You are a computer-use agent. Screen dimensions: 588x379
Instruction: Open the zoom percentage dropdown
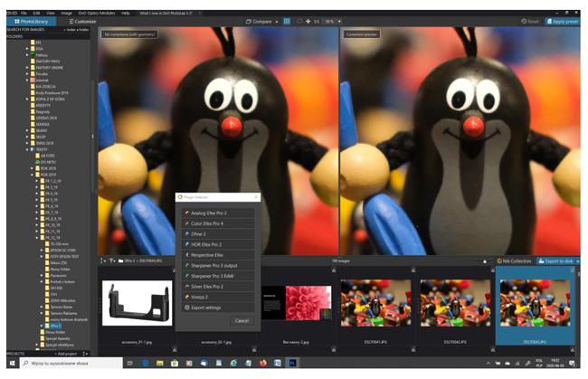click(x=339, y=22)
